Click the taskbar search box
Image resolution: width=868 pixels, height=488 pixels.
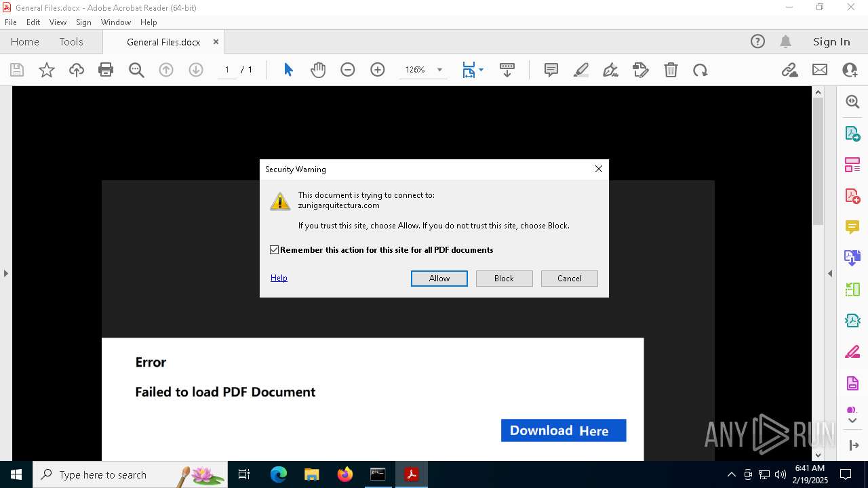coord(132,474)
